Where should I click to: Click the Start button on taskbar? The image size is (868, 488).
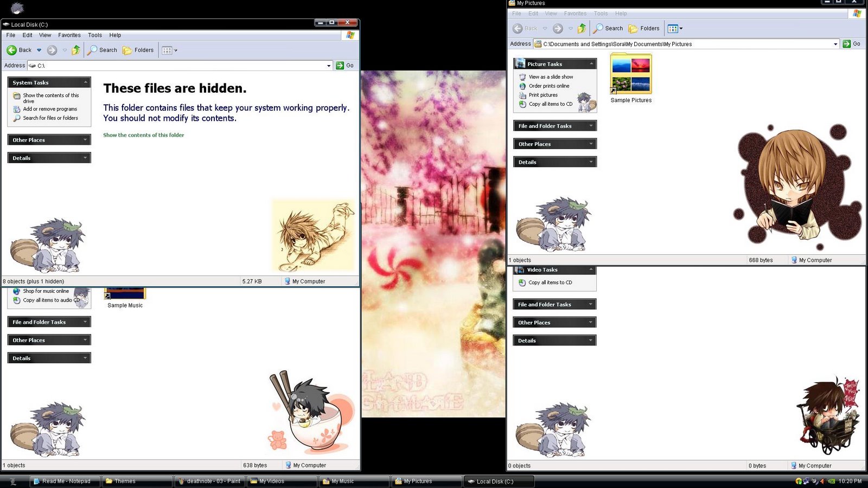(13, 481)
